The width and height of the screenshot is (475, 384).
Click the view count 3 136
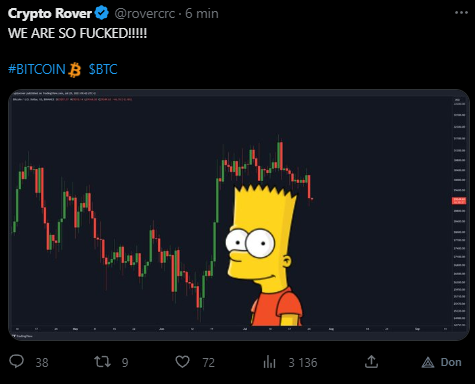coord(303,362)
